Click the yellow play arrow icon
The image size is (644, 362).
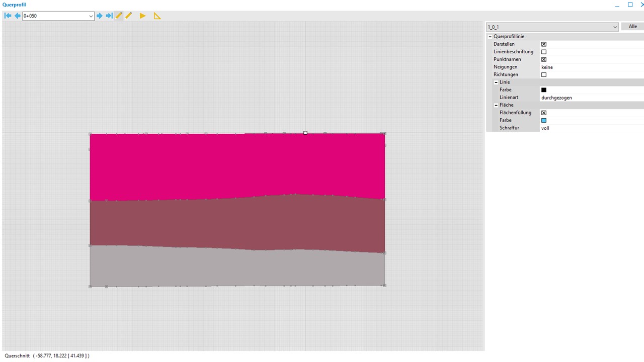click(x=143, y=16)
